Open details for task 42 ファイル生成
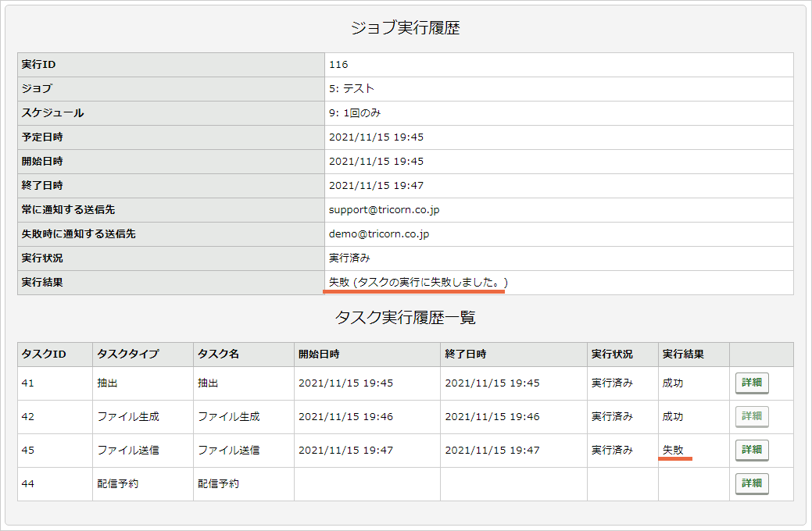The image size is (812, 531). [x=751, y=417]
